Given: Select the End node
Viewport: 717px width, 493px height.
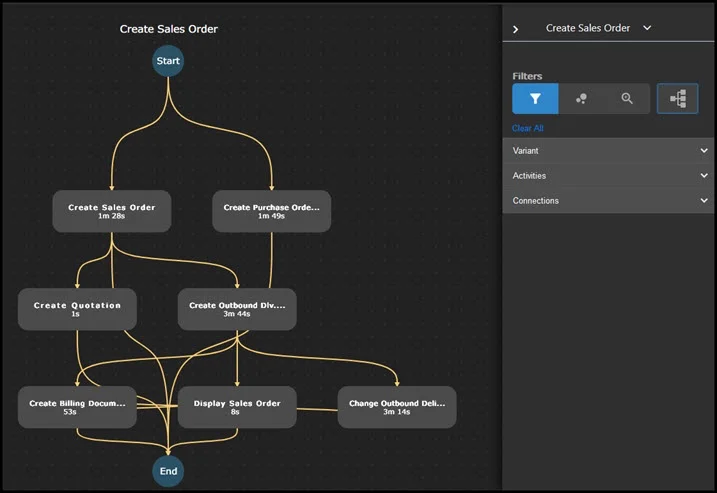Looking at the screenshot, I should coord(168,470).
